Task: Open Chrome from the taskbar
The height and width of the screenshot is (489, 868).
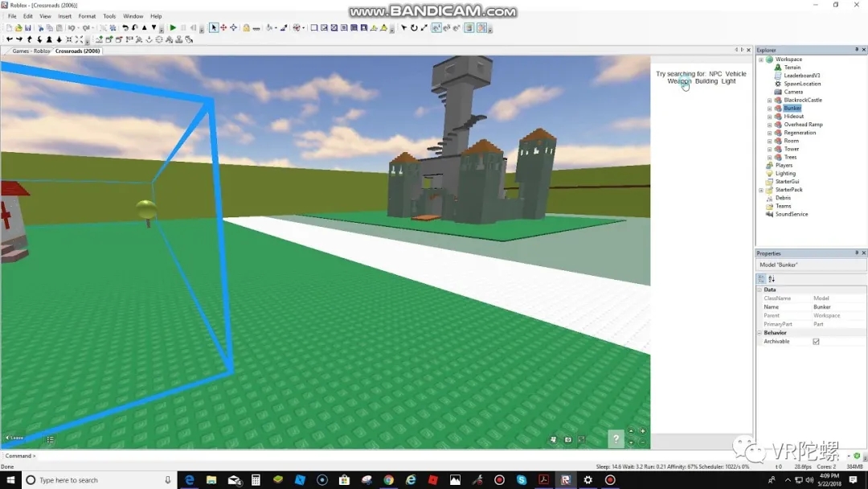Action: [389, 480]
